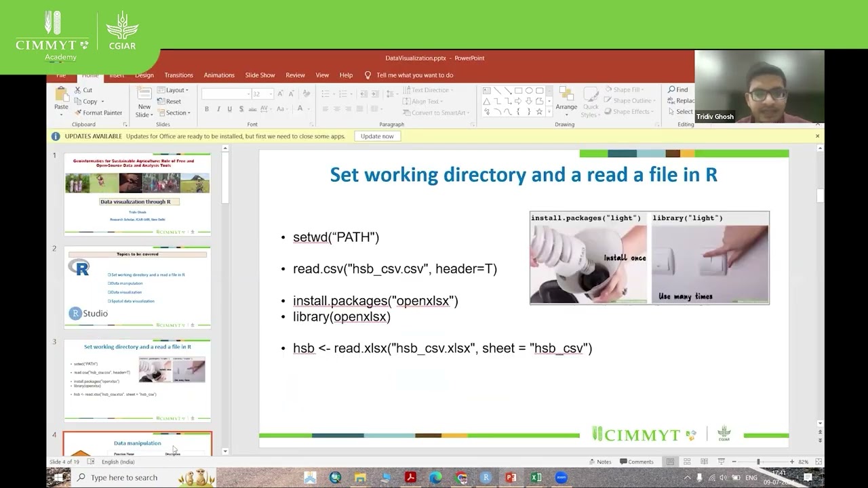The height and width of the screenshot is (488, 868).
Task: Switch to the Animations tab
Action: click(219, 75)
